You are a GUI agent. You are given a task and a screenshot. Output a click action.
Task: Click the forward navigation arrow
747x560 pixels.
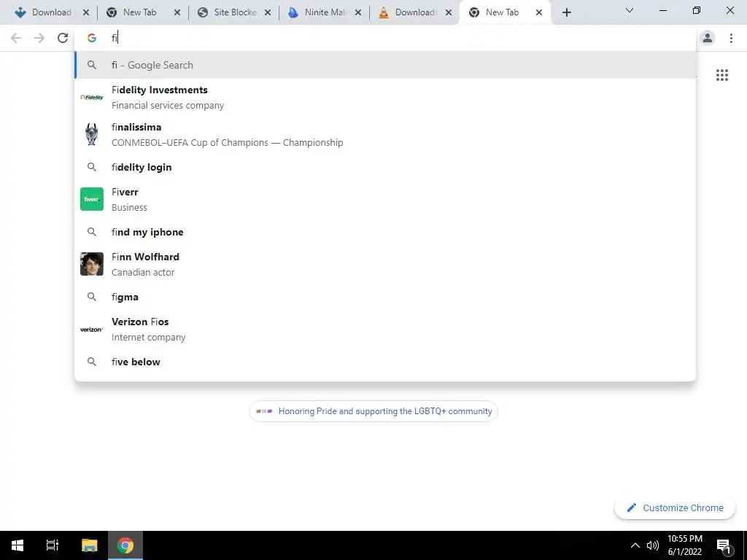[x=39, y=38]
